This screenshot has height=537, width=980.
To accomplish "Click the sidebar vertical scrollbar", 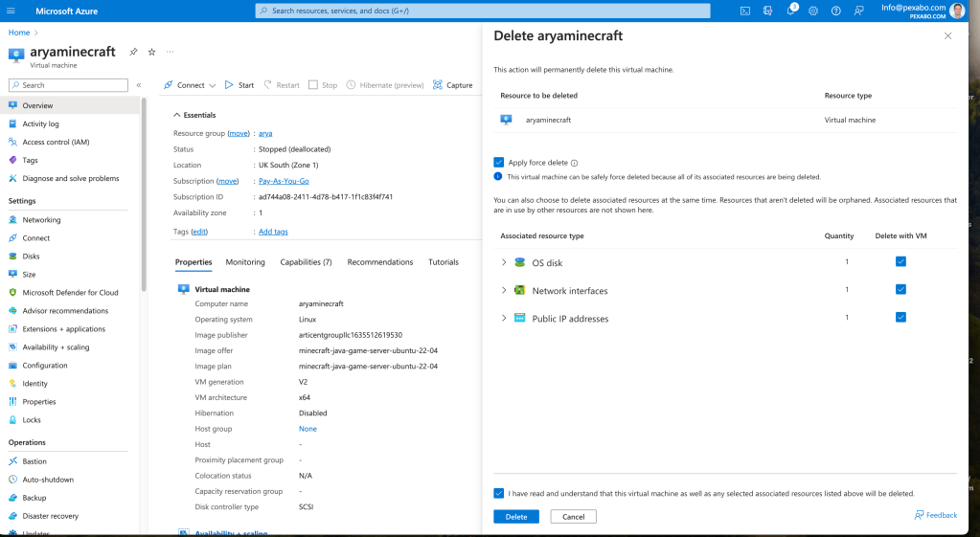I will [144, 195].
